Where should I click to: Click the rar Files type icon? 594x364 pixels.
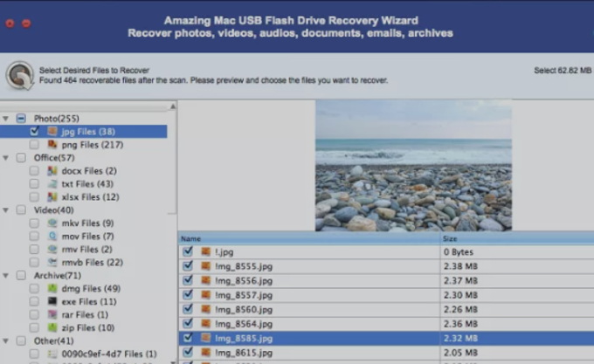click(52, 314)
